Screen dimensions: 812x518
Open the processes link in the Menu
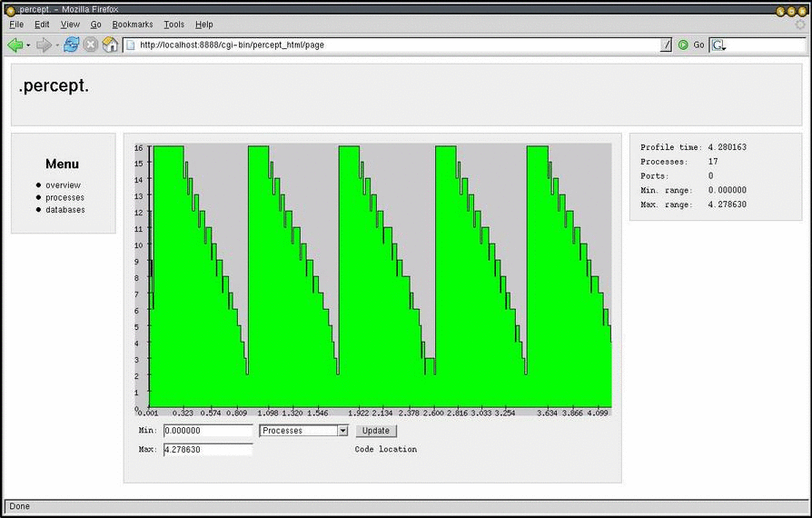tap(64, 197)
